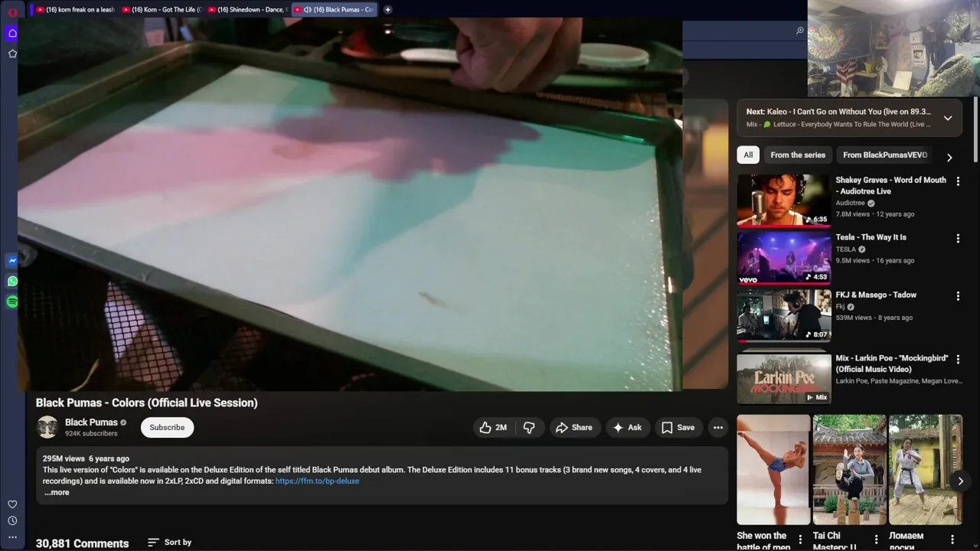The width and height of the screenshot is (980, 551).
Task: Open WhatsApp in the Opera sidebar
Action: 12,282
